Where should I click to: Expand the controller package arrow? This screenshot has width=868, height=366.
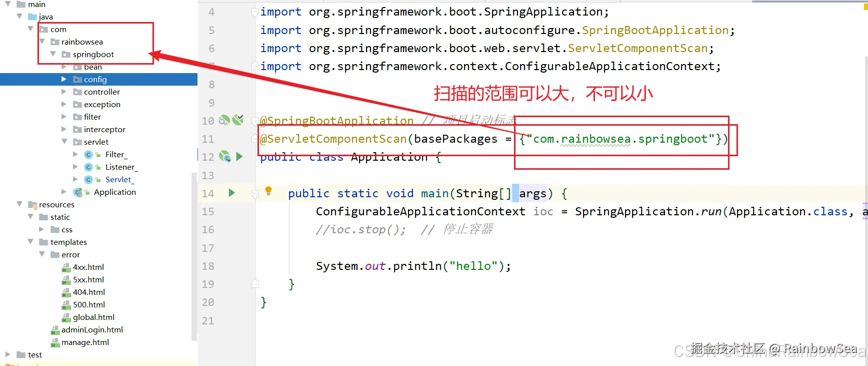(x=64, y=92)
